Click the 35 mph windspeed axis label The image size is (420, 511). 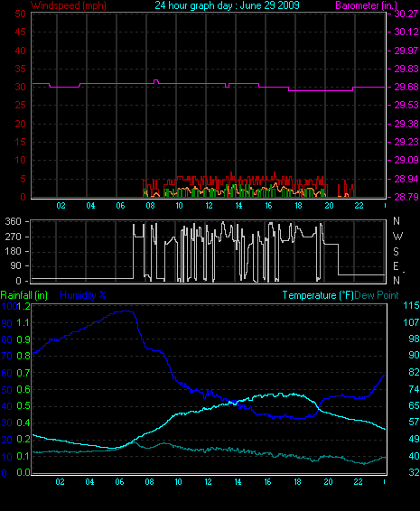(x=20, y=69)
